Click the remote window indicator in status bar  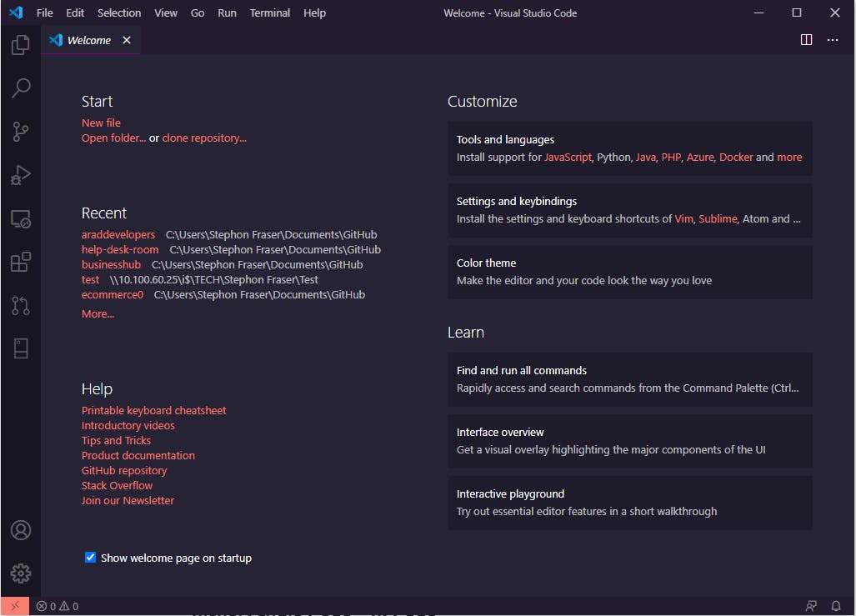pyautogui.click(x=15, y=606)
